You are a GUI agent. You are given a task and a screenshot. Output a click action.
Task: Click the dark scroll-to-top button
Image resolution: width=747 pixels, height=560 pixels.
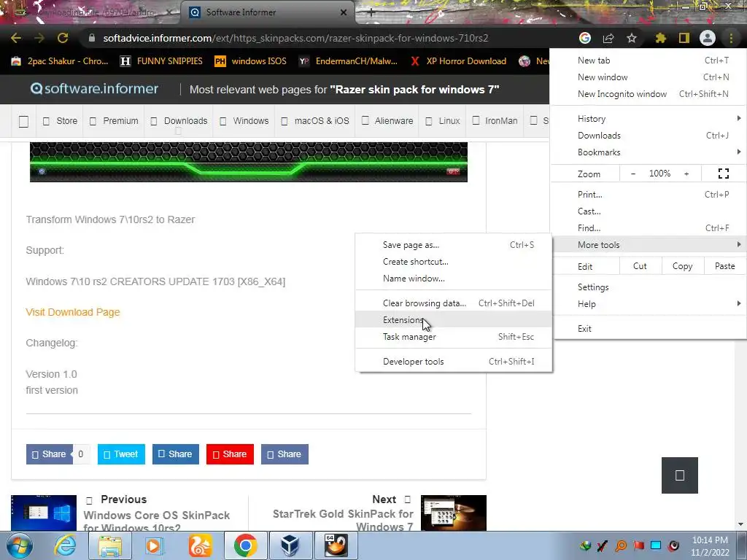pyautogui.click(x=680, y=475)
